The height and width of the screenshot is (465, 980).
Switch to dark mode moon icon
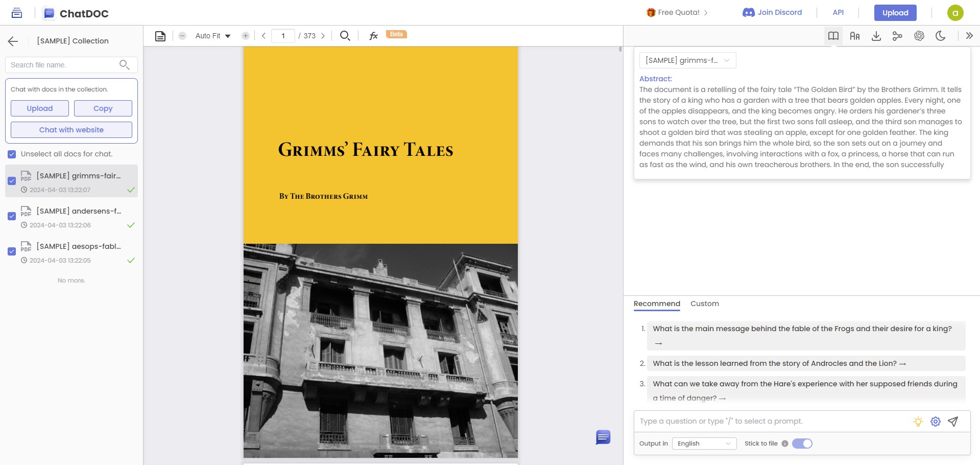940,36
